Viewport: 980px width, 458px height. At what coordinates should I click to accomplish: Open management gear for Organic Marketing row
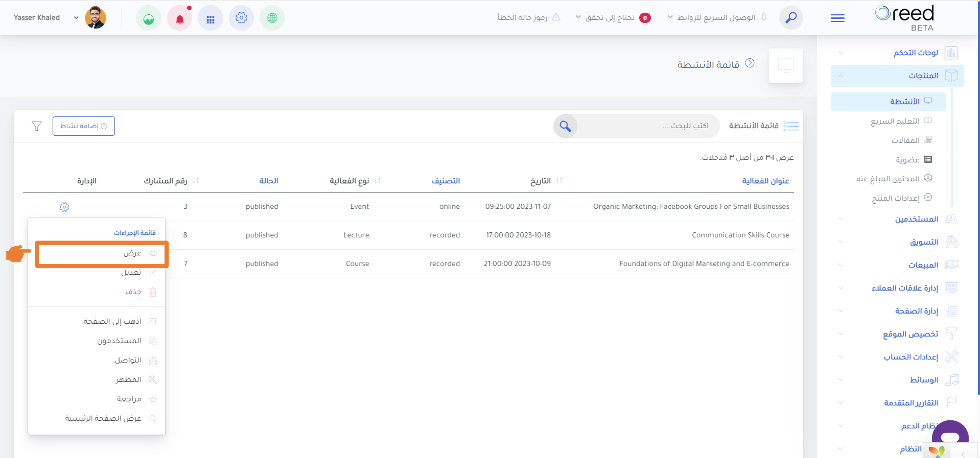tap(64, 207)
